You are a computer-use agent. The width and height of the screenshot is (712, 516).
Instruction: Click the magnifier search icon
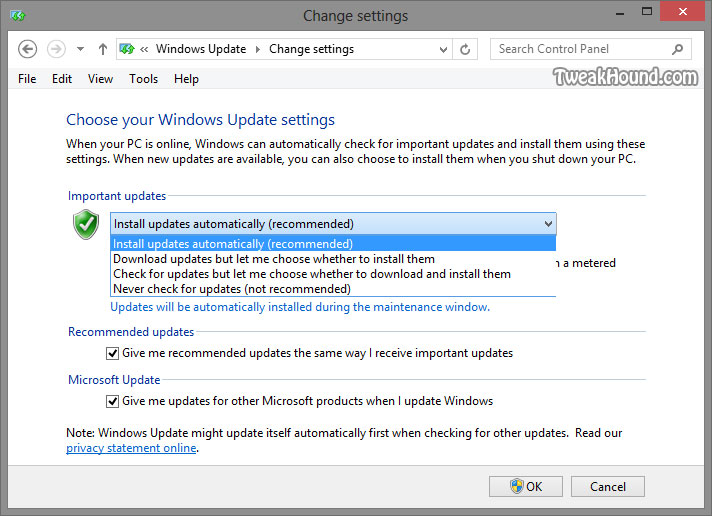[677, 49]
